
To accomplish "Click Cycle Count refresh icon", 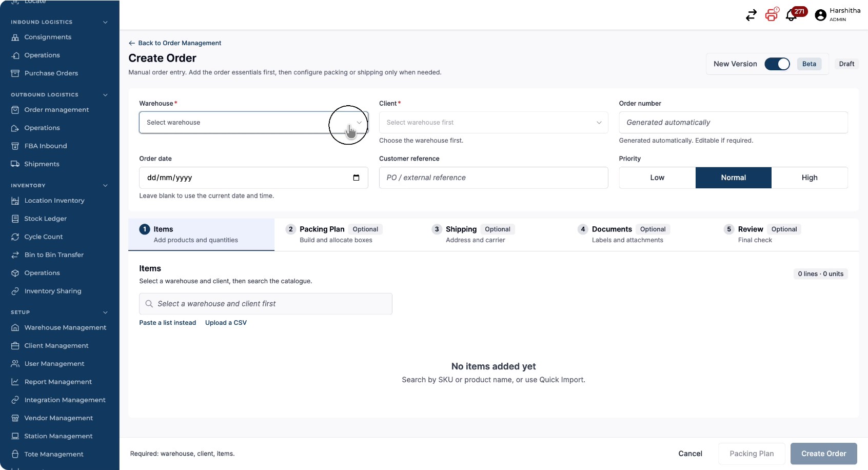I will coord(15,237).
